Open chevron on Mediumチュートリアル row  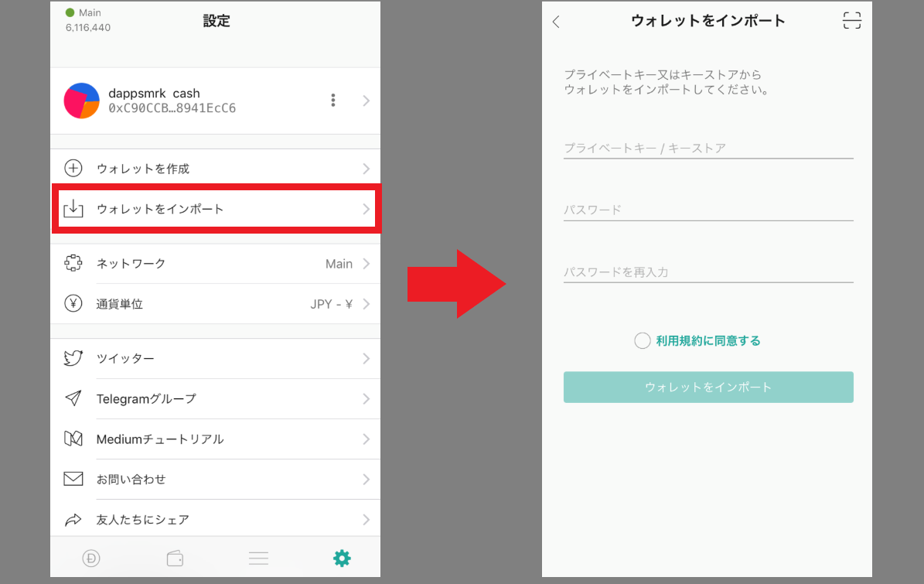366,439
